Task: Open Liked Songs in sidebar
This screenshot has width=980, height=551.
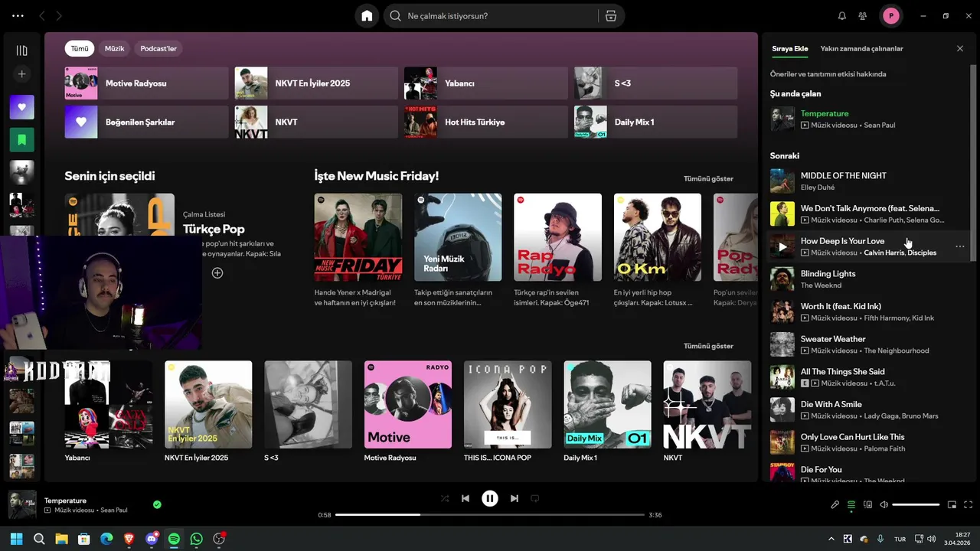Action: pos(21,107)
